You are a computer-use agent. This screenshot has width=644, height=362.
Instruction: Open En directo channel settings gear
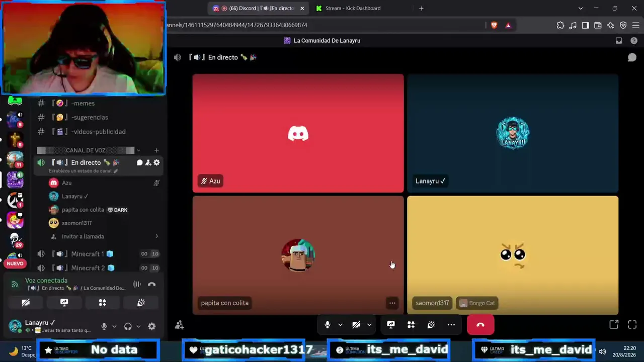156,162
